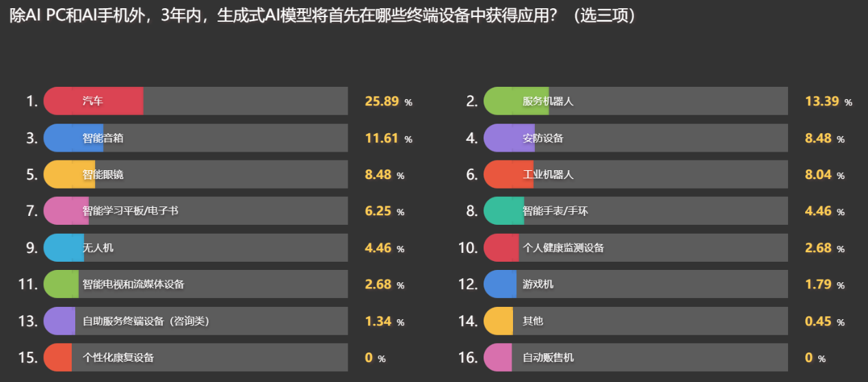Click the blue 游戏机 color cap
Image resolution: width=868 pixels, height=382 pixels.
500,284
